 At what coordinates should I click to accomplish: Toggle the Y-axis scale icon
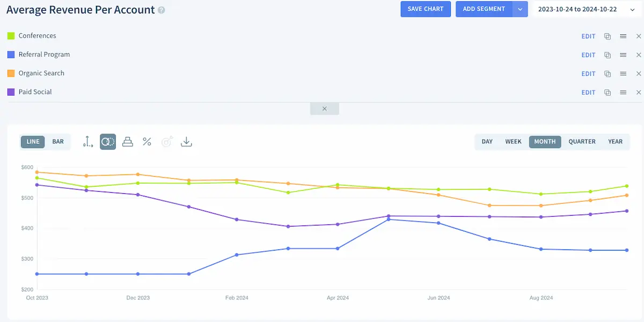(88, 142)
